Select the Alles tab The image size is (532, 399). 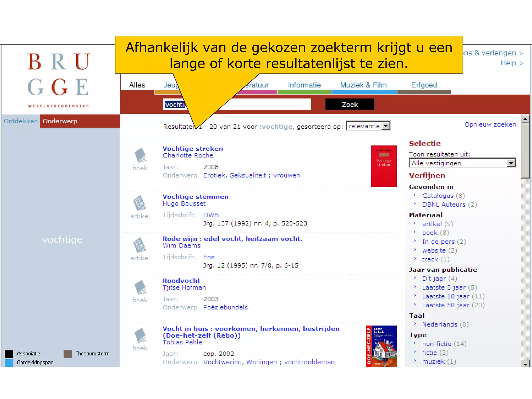click(x=137, y=85)
